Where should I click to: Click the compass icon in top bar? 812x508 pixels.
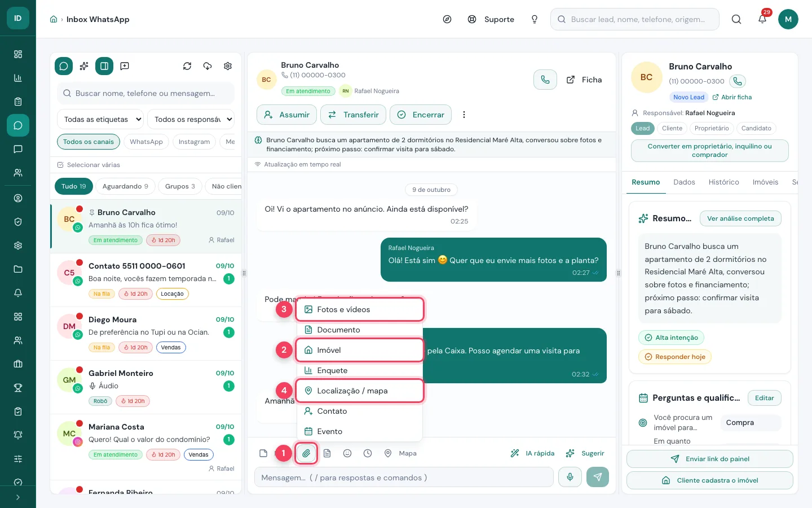[x=447, y=19]
